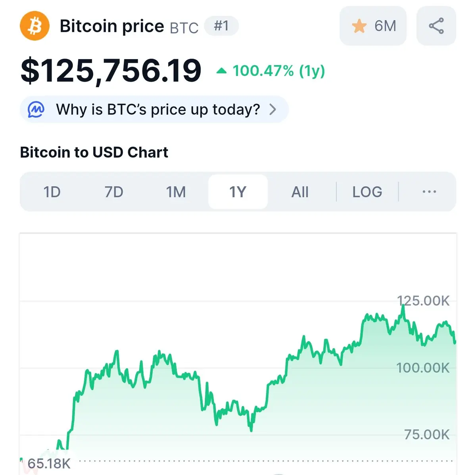Click the CoinMarketCap AI chat icon

(36, 109)
